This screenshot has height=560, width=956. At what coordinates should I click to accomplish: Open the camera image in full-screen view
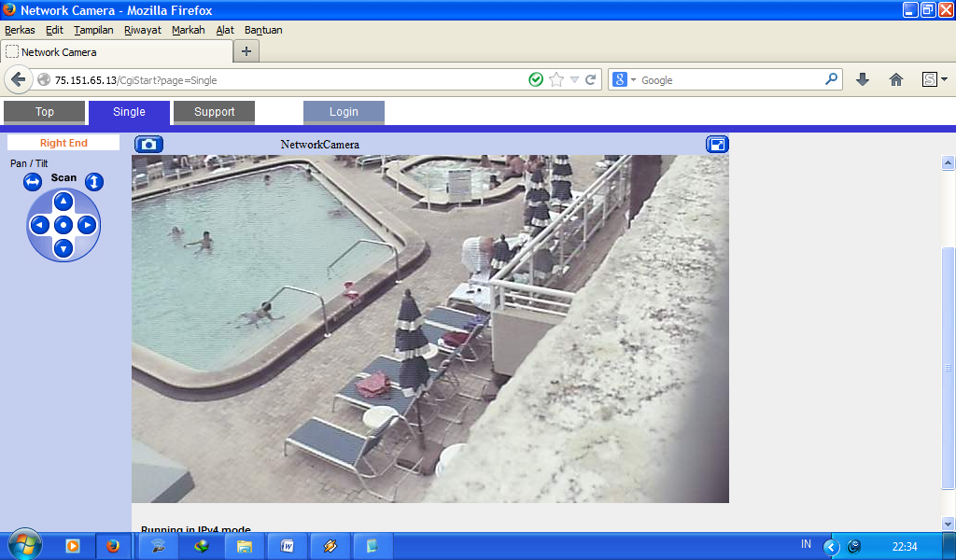pyautogui.click(x=717, y=145)
